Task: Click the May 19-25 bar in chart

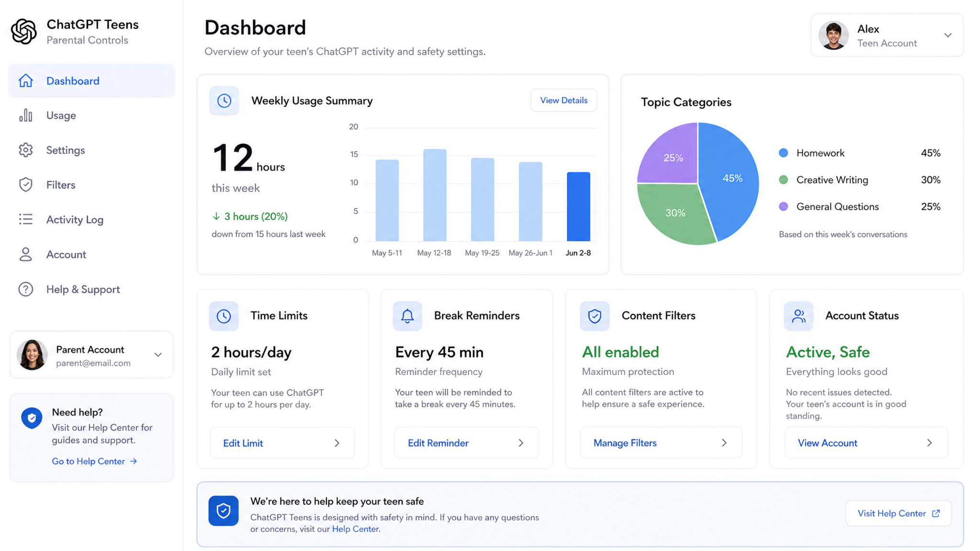Action: pyautogui.click(x=482, y=199)
